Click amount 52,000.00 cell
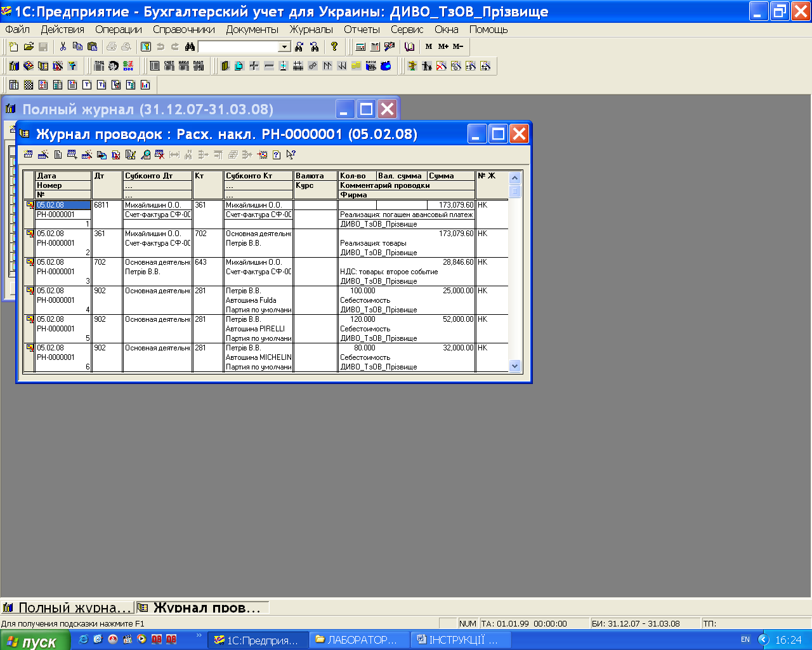This screenshot has height=650, width=812. click(x=451, y=319)
